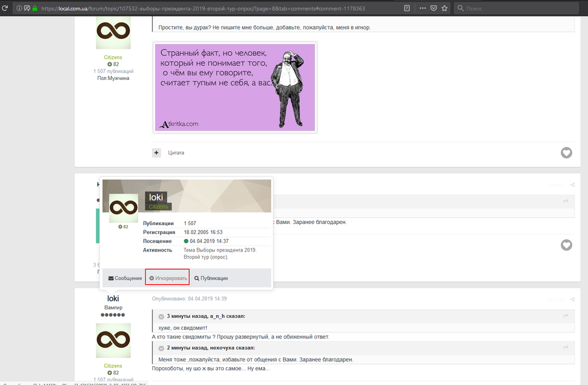View loki's Публикации from the hovercard

point(211,278)
